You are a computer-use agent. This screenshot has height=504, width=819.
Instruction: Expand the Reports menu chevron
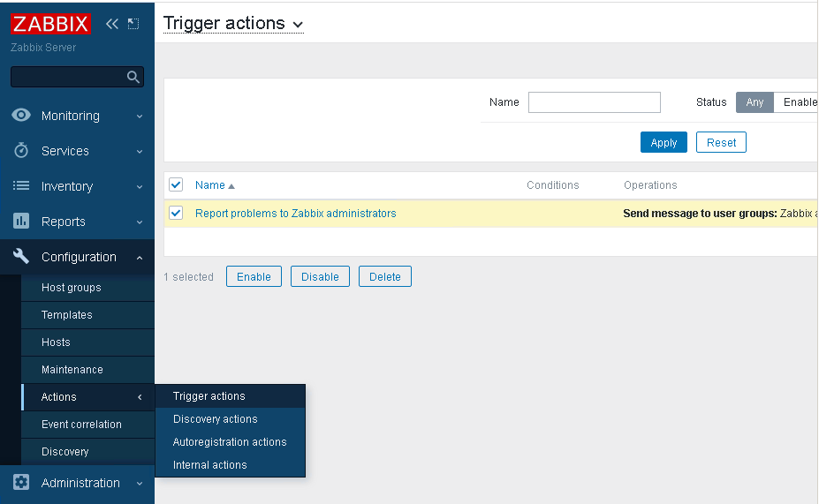pyautogui.click(x=140, y=222)
